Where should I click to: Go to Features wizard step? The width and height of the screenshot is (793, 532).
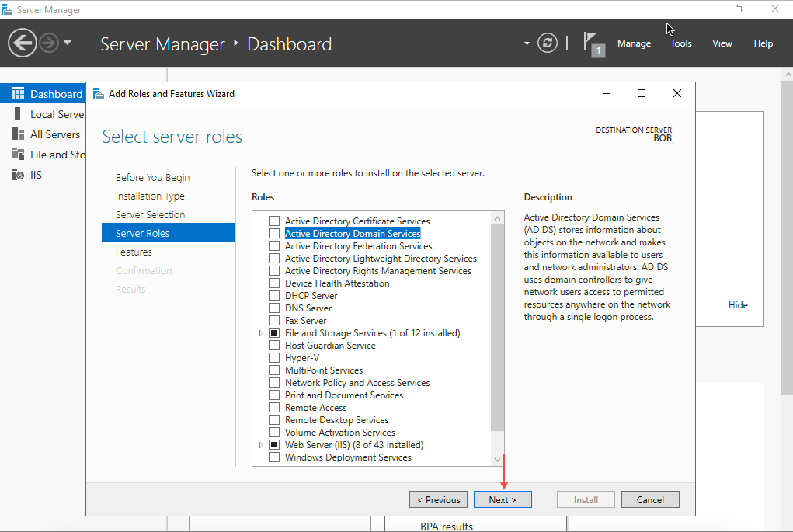pos(134,252)
